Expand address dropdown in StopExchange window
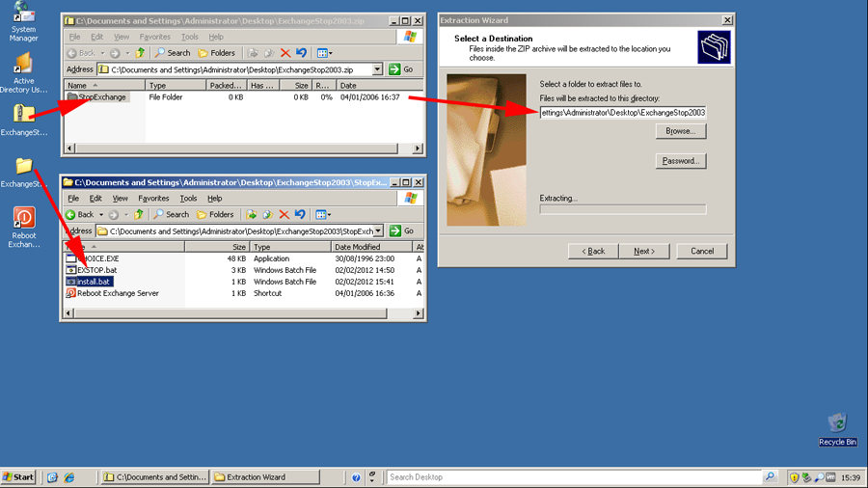This screenshot has width=868, height=488. click(x=379, y=230)
